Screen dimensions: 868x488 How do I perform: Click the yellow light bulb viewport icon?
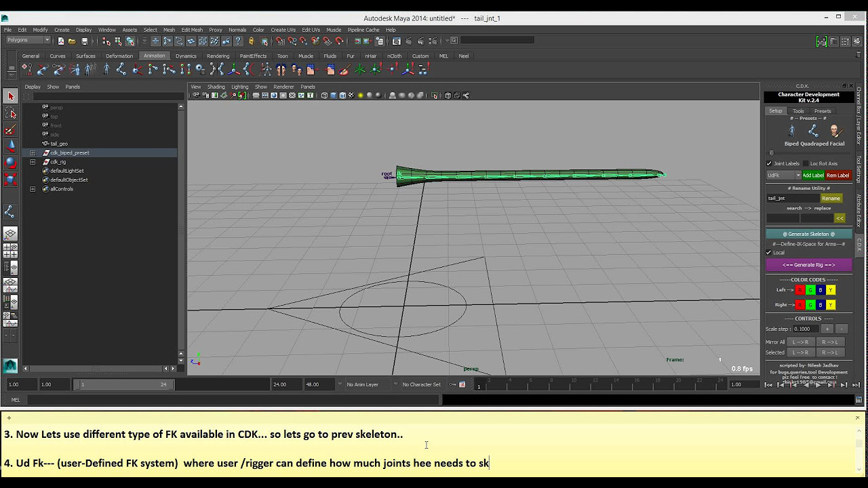(360, 96)
